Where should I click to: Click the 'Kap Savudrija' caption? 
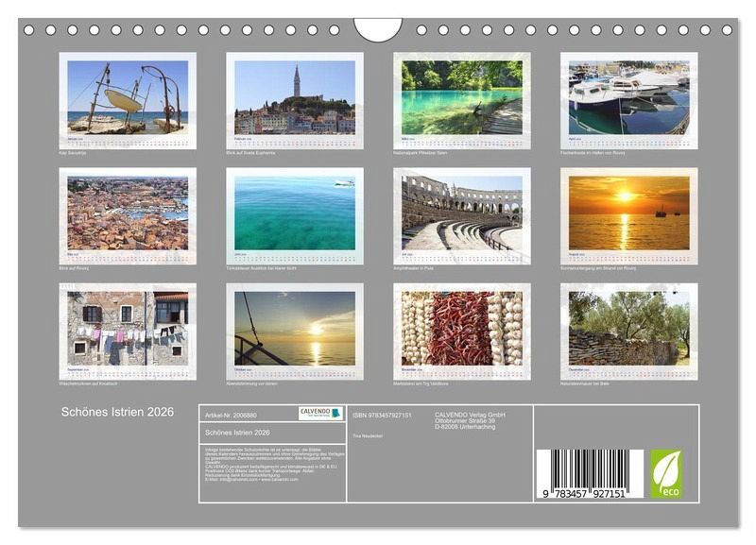73,153
